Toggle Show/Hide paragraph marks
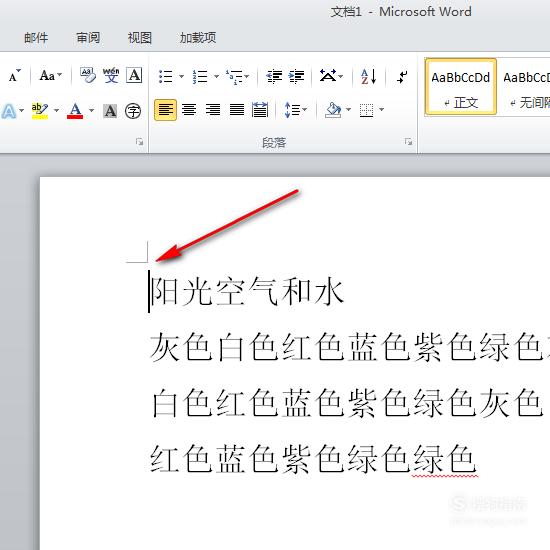Image resolution: width=550 pixels, height=550 pixels. (402, 76)
